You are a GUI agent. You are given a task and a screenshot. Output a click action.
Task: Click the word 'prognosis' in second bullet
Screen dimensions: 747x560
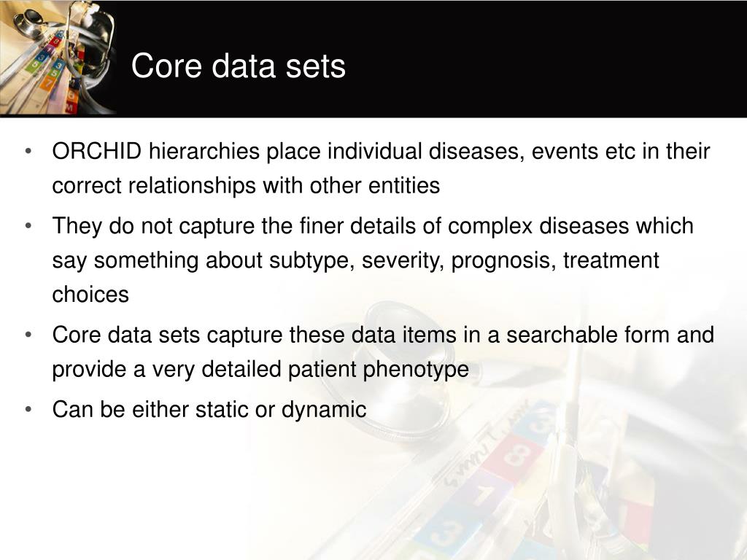click(503, 260)
